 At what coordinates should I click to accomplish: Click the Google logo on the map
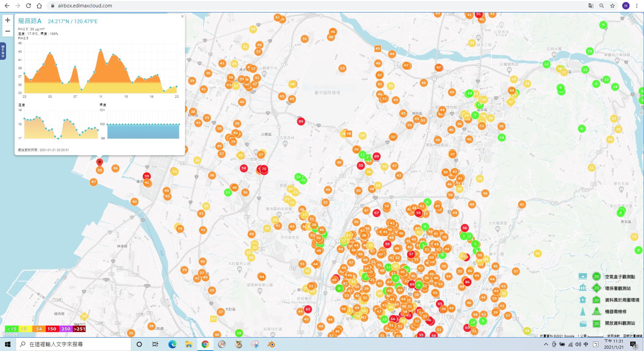[10, 334]
